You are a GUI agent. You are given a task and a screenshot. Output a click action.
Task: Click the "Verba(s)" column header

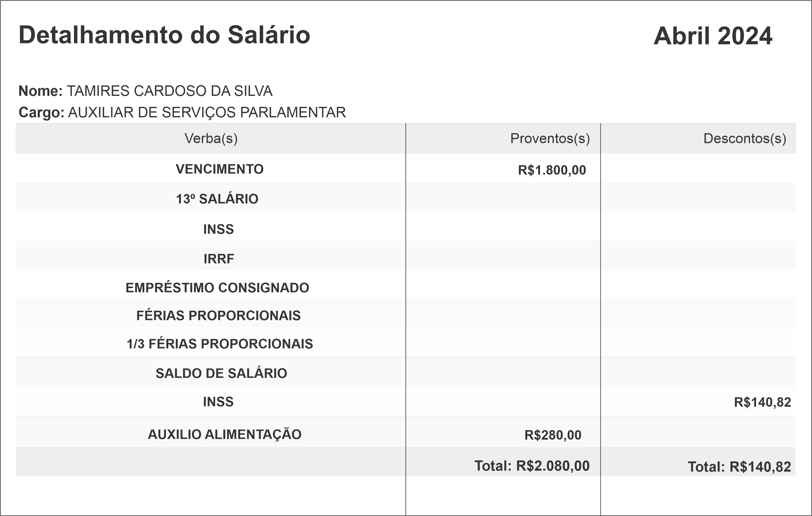211,138
